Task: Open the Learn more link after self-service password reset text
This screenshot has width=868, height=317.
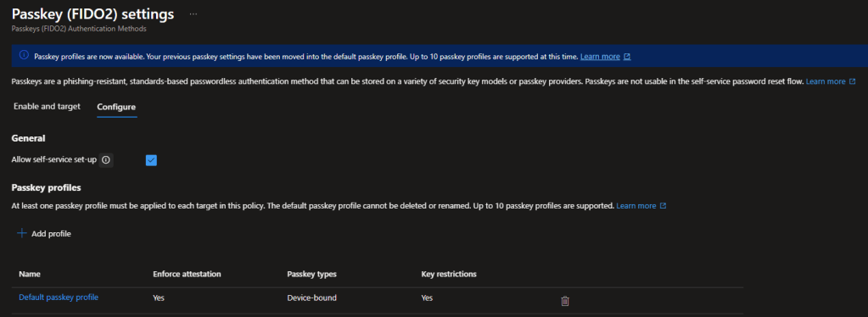Action: 831,81
